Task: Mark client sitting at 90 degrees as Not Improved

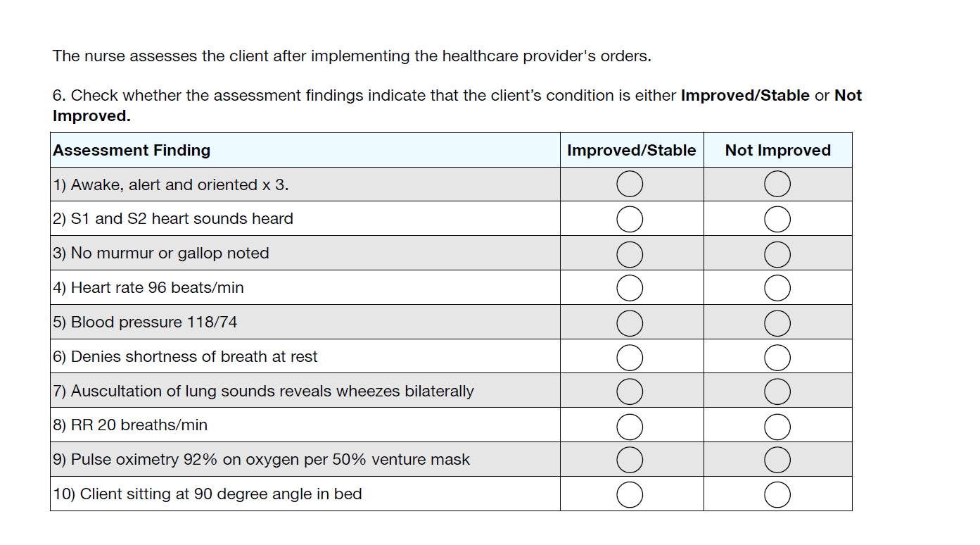Action: [x=777, y=494]
